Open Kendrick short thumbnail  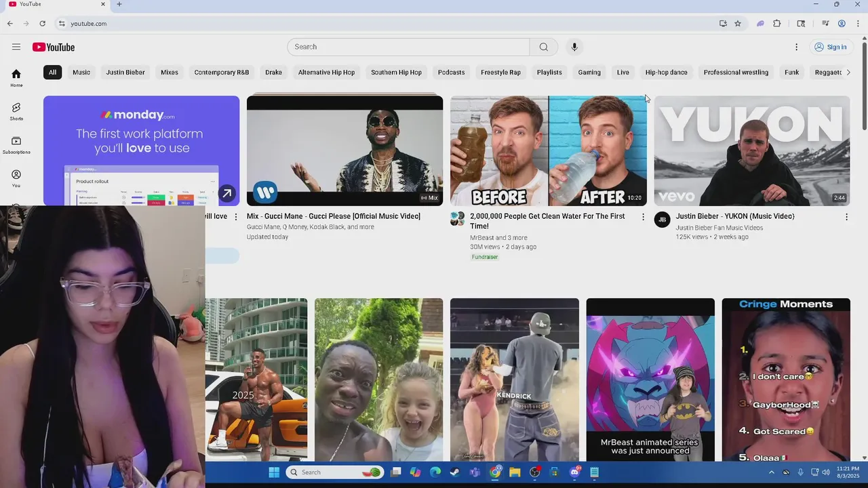click(515, 380)
